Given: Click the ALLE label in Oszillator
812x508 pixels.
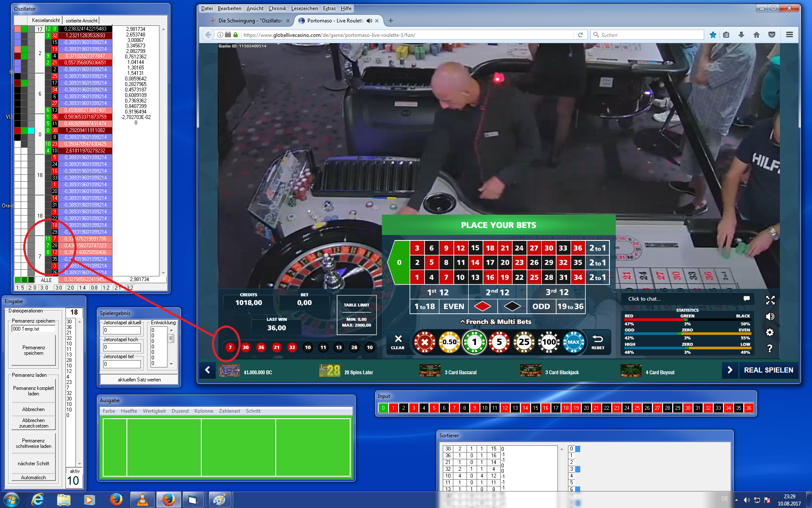Looking at the screenshot, I should [46, 280].
